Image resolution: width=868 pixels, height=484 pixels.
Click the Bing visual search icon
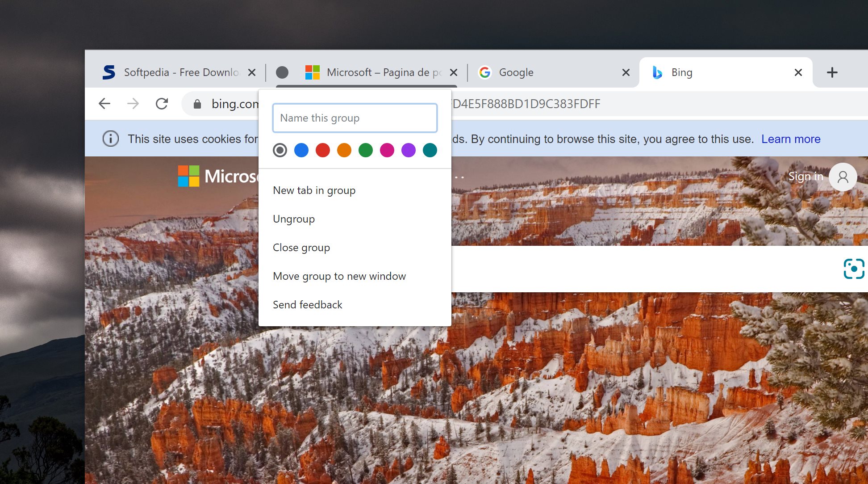pos(852,268)
